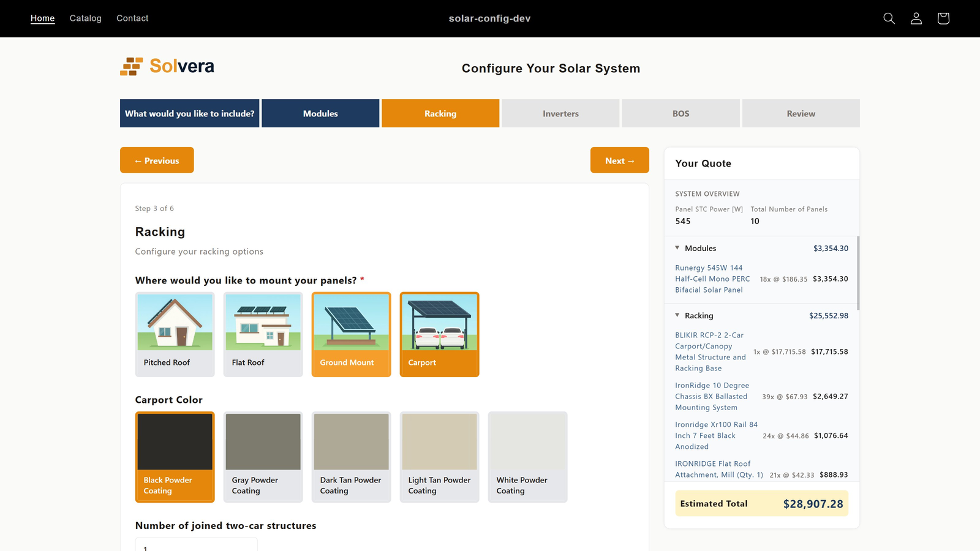Viewport: 980px width, 551px height.
Task: Toggle the Ground Mount option
Action: pos(352,334)
